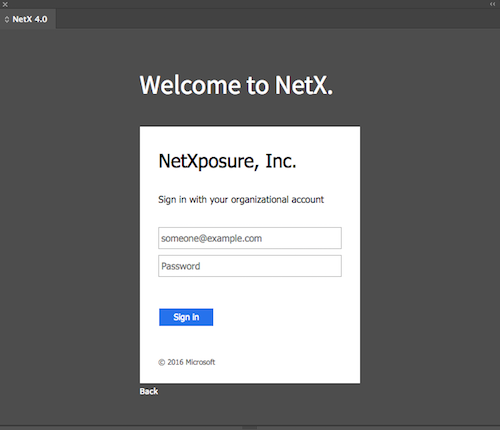Go back using the Back link
This screenshot has height=430, width=500.
(x=149, y=391)
